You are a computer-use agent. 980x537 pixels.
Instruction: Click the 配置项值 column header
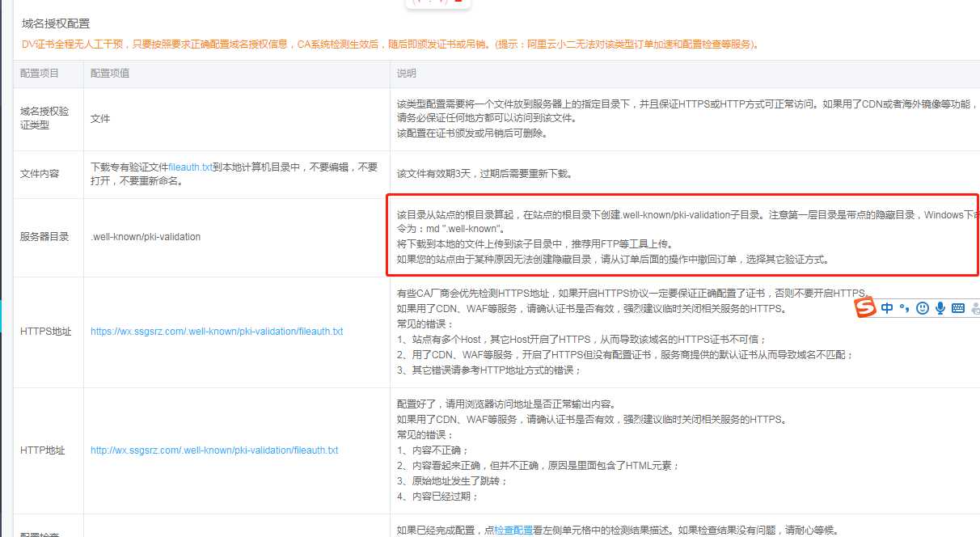point(110,74)
